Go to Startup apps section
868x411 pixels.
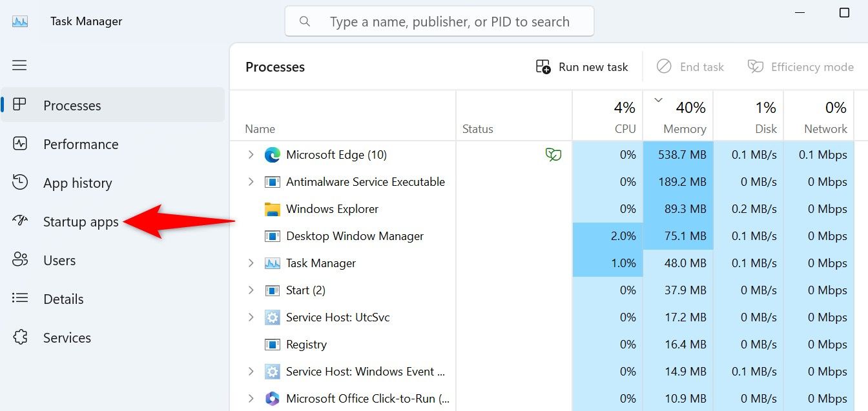coord(80,221)
